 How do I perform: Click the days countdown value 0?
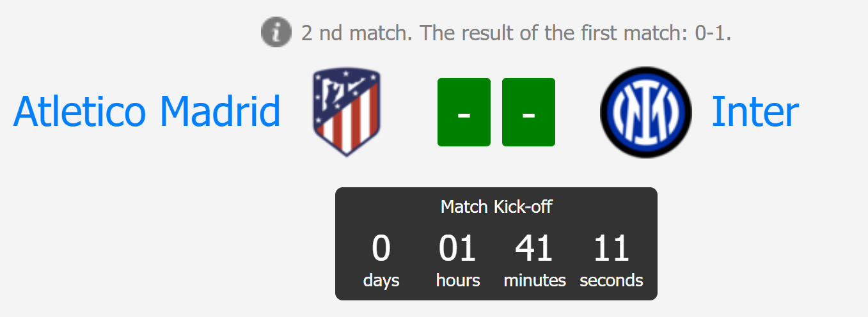(381, 249)
